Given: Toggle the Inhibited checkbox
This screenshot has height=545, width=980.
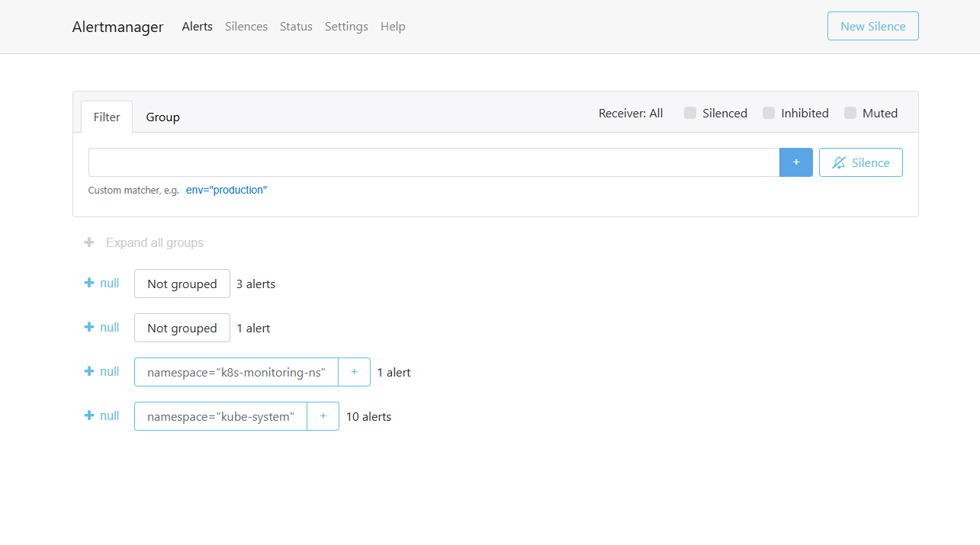Looking at the screenshot, I should (769, 113).
